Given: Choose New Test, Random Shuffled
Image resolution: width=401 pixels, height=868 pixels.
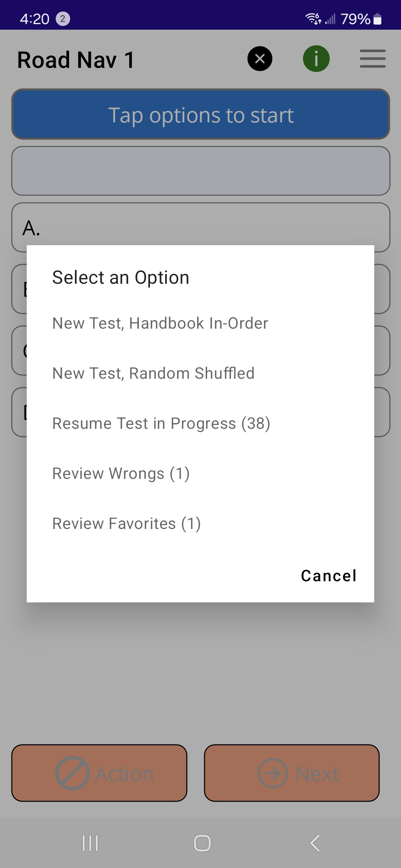Looking at the screenshot, I should tap(153, 373).
